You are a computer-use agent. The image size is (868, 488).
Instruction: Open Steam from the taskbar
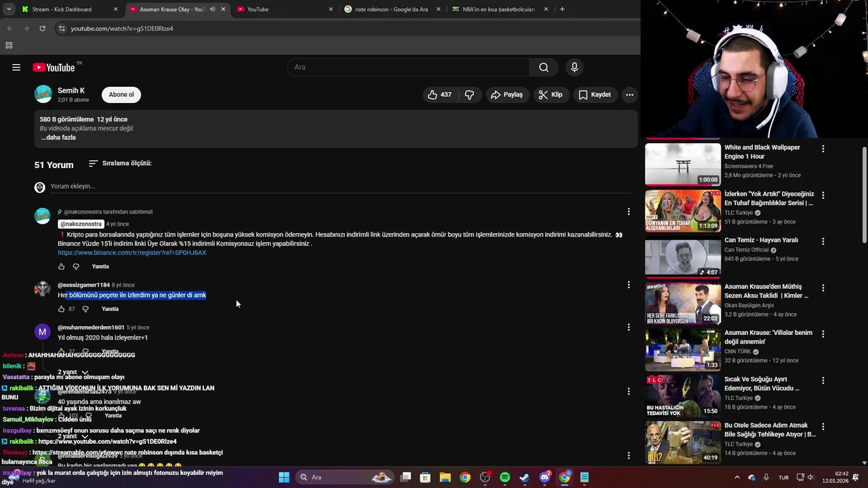pos(524,477)
